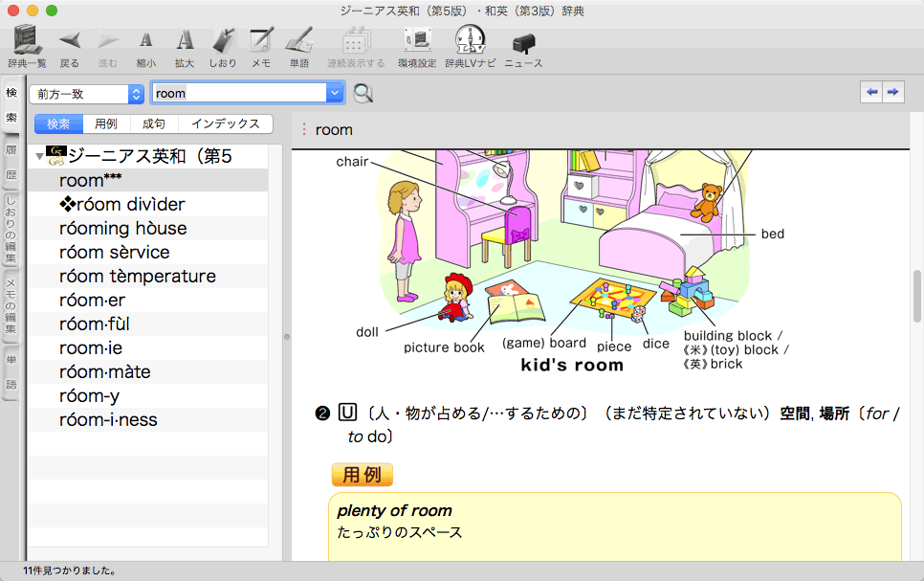Image resolution: width=924 pixels, height=581 pixels.
Task: Go to previous entry with left arrow
Action: [x=871, y=92]
